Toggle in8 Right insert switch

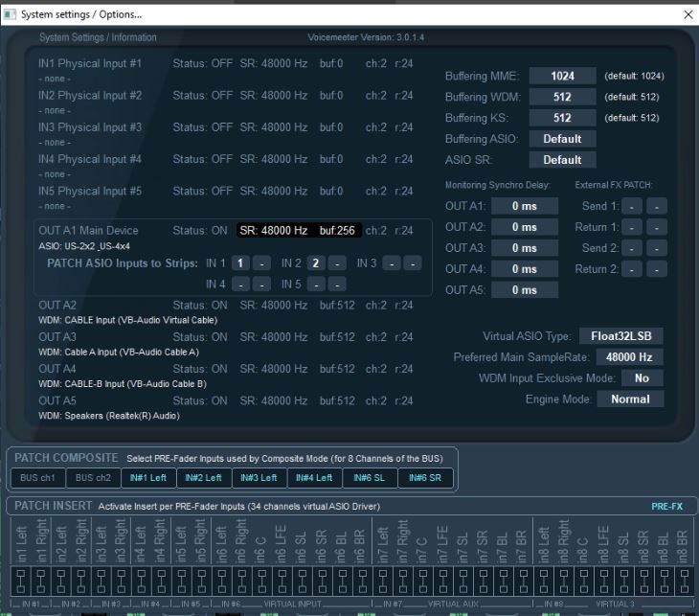pyautogui.click(x=564, y=581)
